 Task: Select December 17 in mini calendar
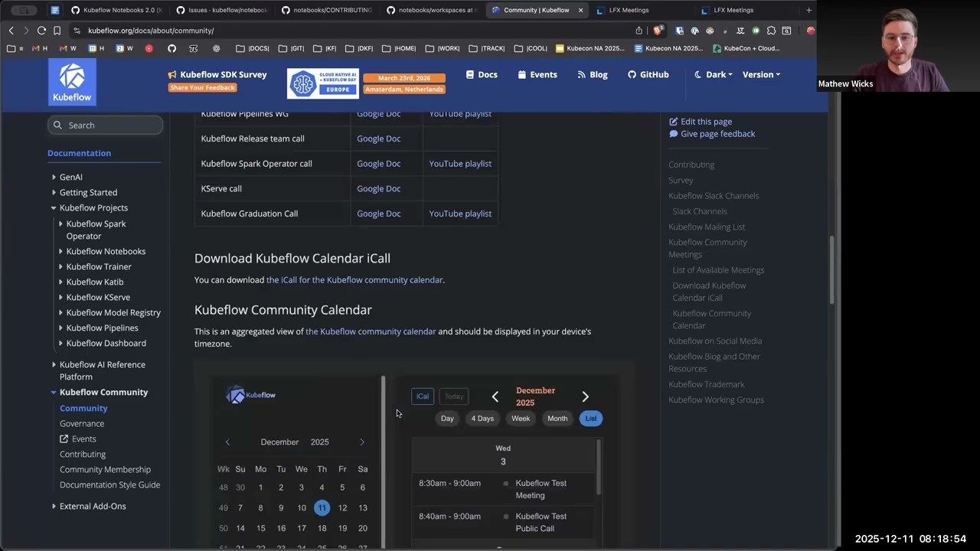[302, 528]
